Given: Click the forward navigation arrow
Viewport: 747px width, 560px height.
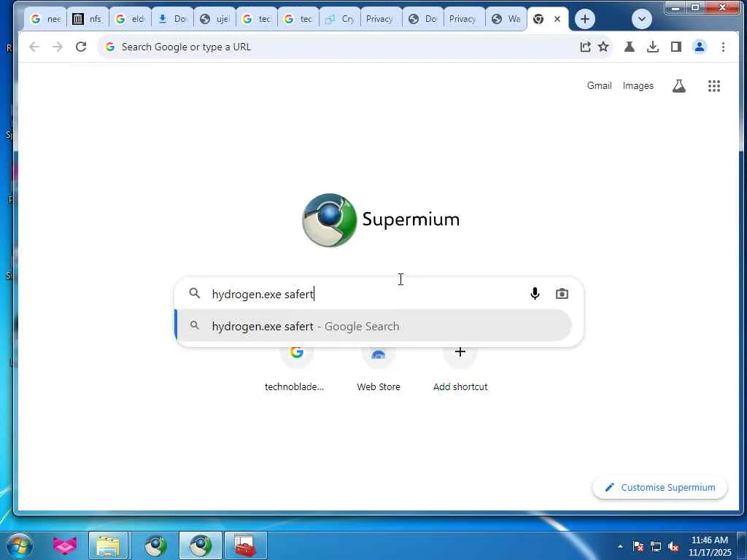Looking at the screenshot, I should (x=58, y=47).
